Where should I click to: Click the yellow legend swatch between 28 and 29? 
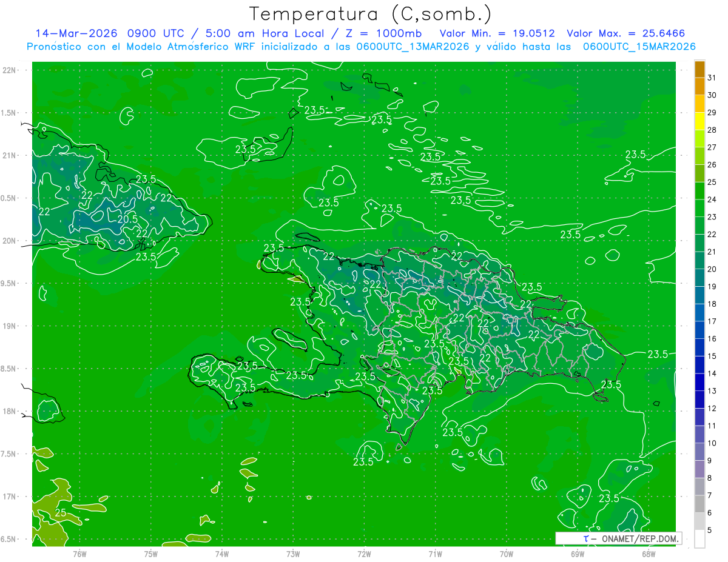pyautogui.click(x=699, y=121)
